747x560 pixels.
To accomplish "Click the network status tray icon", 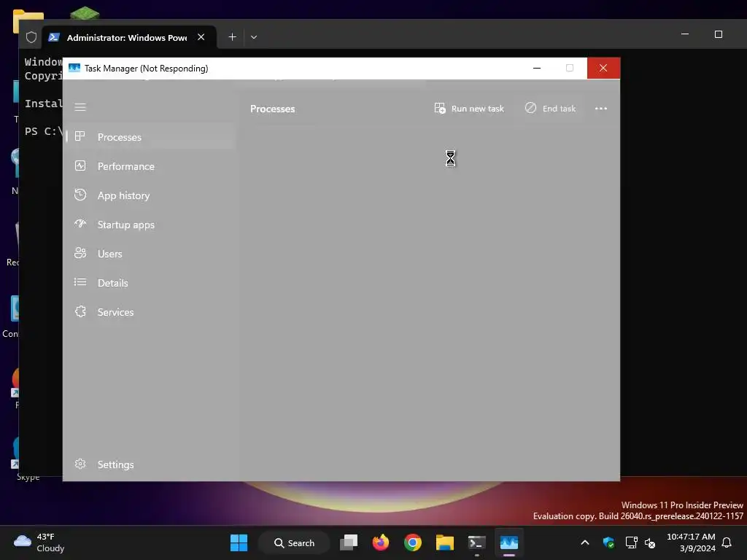I will coord(631,542).
